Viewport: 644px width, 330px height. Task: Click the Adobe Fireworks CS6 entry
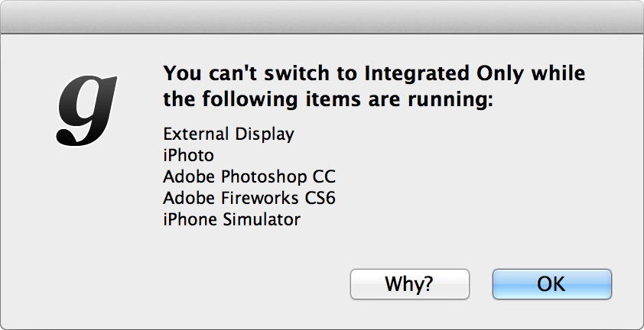(x=249, y=198)
